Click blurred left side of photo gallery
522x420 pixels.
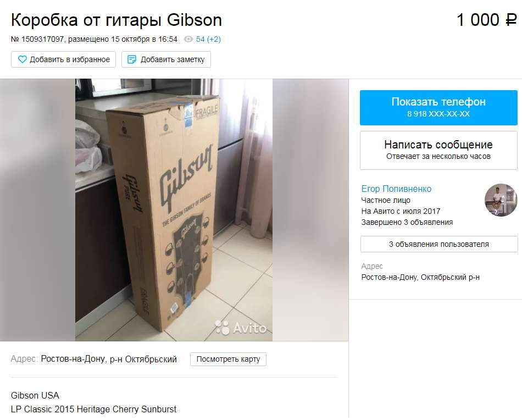click(37, 210)
